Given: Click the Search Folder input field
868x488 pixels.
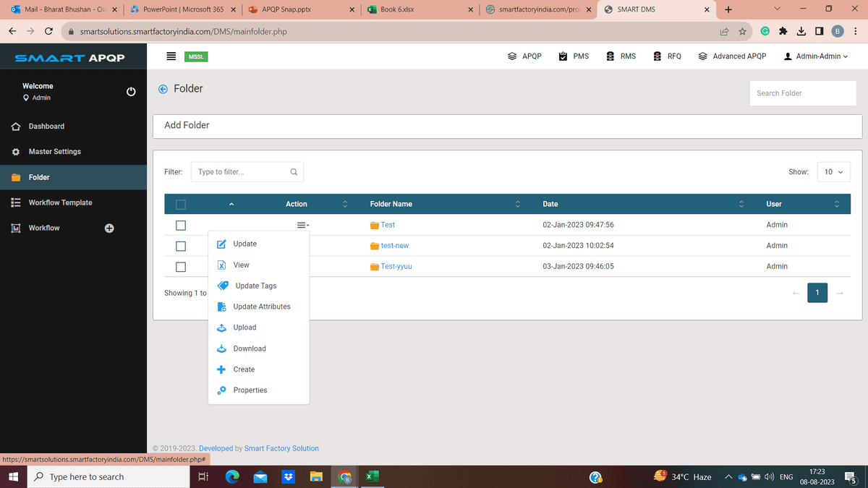Looking at the screenshot, I should click(802, 93).
